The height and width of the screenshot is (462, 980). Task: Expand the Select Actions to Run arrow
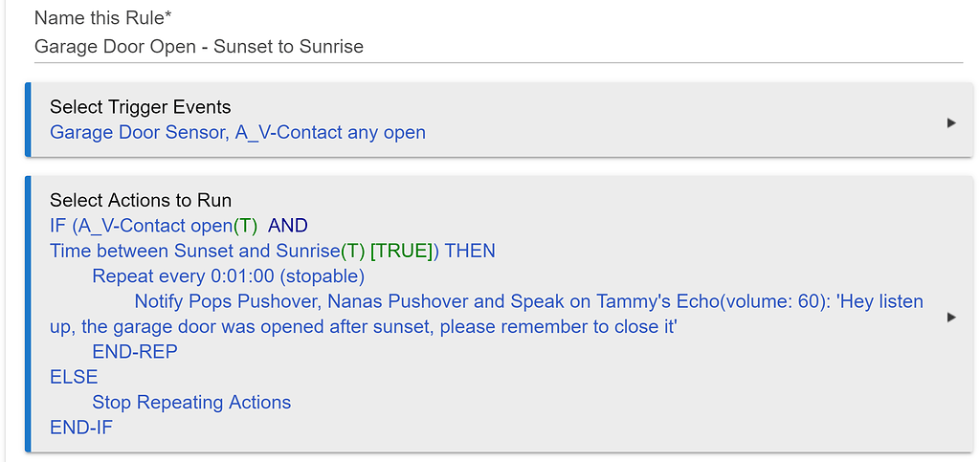pos(950,317)
